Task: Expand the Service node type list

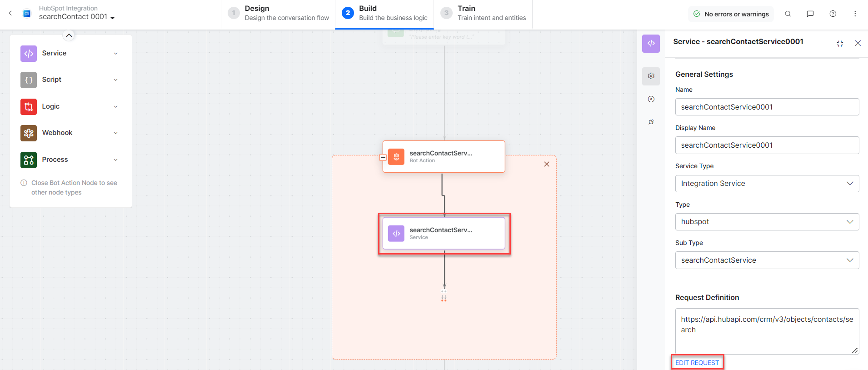Action: (x=115, y=54)
